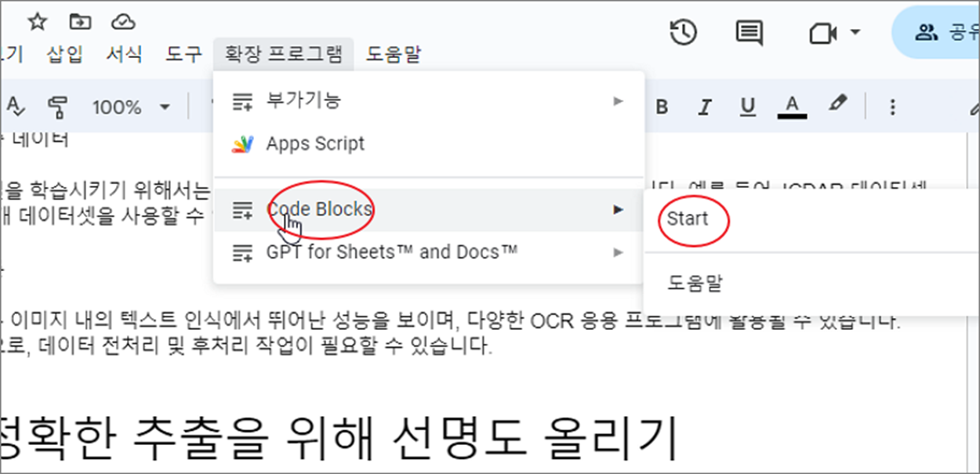This screenshot has height=474, width=980.
Task: Open the 도움말 menu in the menu bar
Action: point(394,54)
